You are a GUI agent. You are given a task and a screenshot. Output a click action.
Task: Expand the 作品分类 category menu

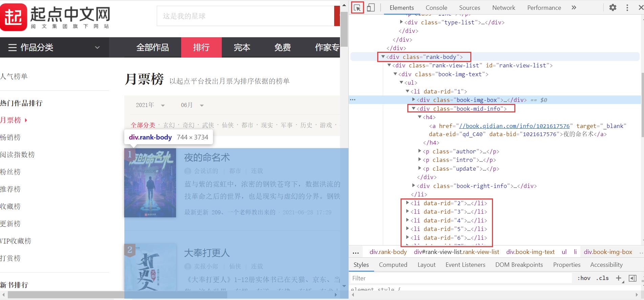(55, 47)
